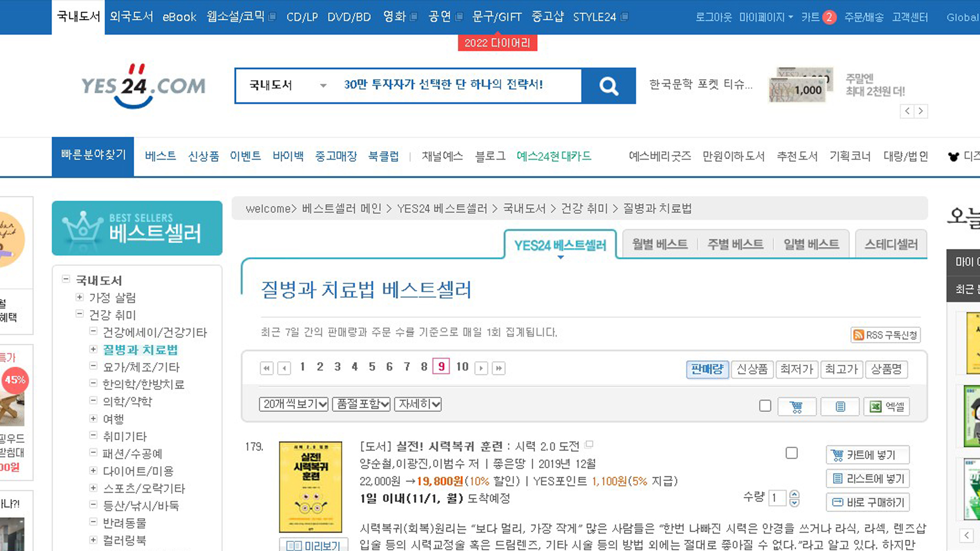Image resolution: width=980 pixels, height=551 pixels.
Task: Go to page 5
Action: pos(372,367)
